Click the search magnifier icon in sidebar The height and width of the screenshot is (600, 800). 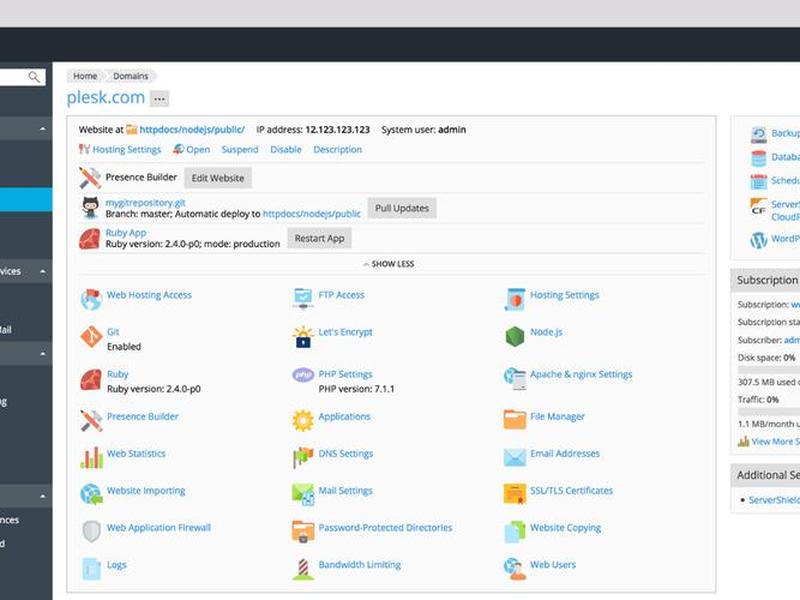(34, 77)
